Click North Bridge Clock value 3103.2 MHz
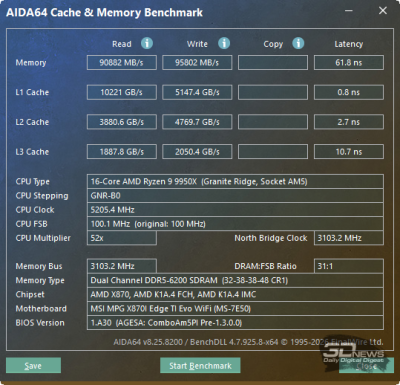 pos(349,238)
